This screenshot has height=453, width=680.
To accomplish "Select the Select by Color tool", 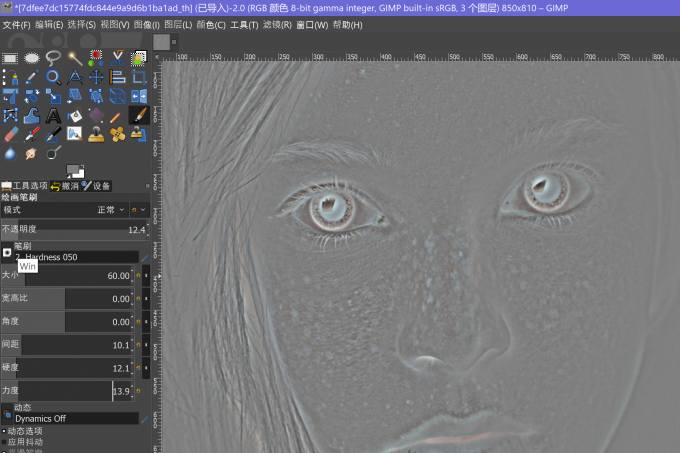I will pyautogui.click(x=96, y=58).
